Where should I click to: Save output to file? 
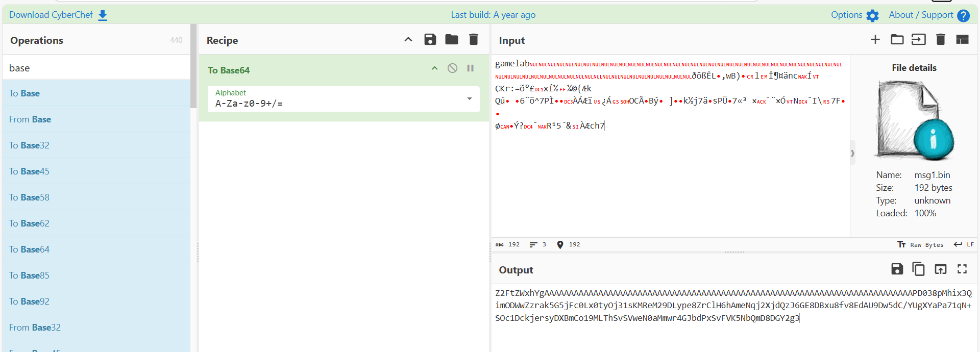tap(897, 269)
